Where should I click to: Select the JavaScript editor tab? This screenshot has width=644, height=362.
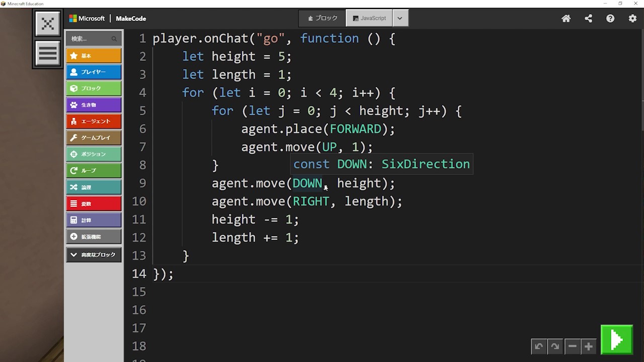point(369,18)
